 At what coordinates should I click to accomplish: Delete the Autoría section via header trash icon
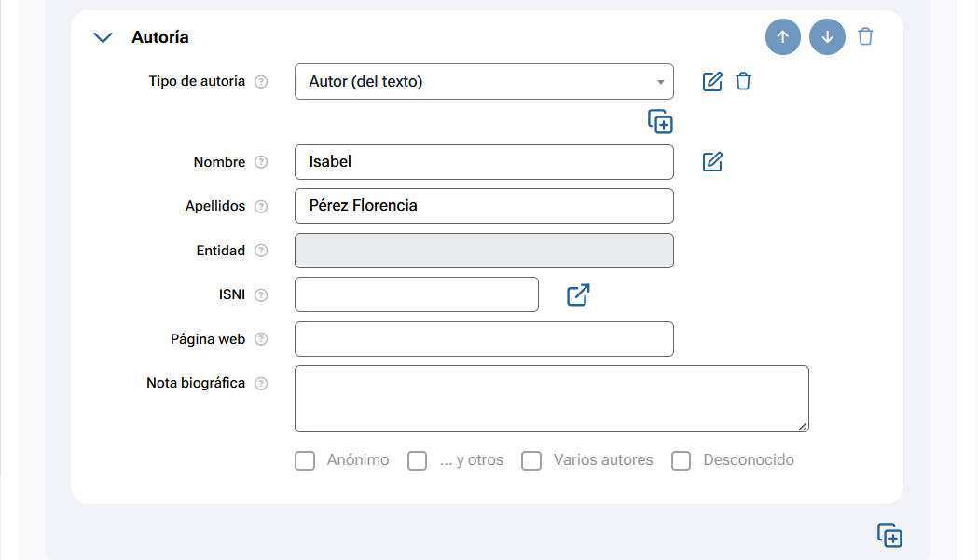click(x=866, y=37)
